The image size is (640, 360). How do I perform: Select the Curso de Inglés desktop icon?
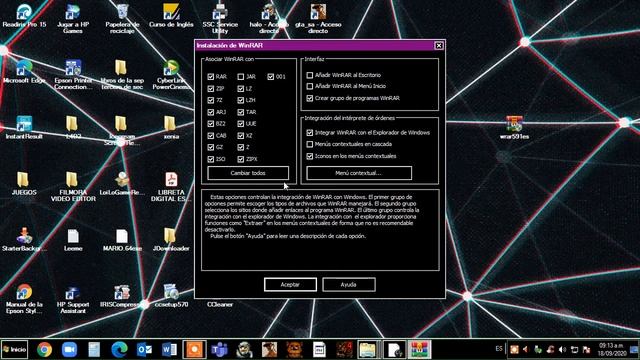(171, 16)
